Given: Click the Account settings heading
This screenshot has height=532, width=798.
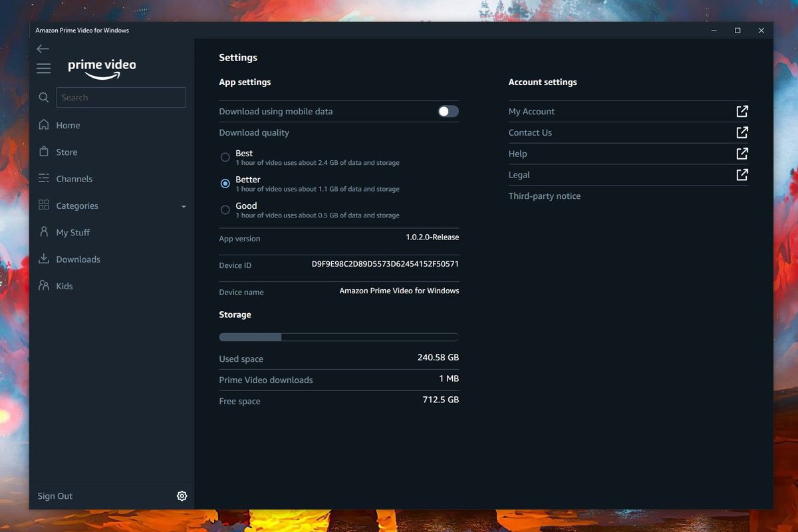Looking at the screenshot, I should point(543,82).
